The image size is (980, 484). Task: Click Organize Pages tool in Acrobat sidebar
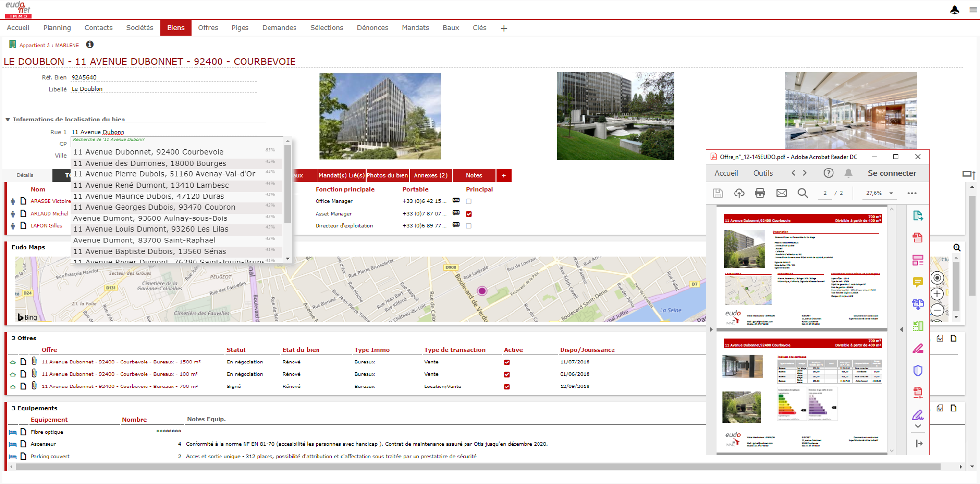pos(918,260)
